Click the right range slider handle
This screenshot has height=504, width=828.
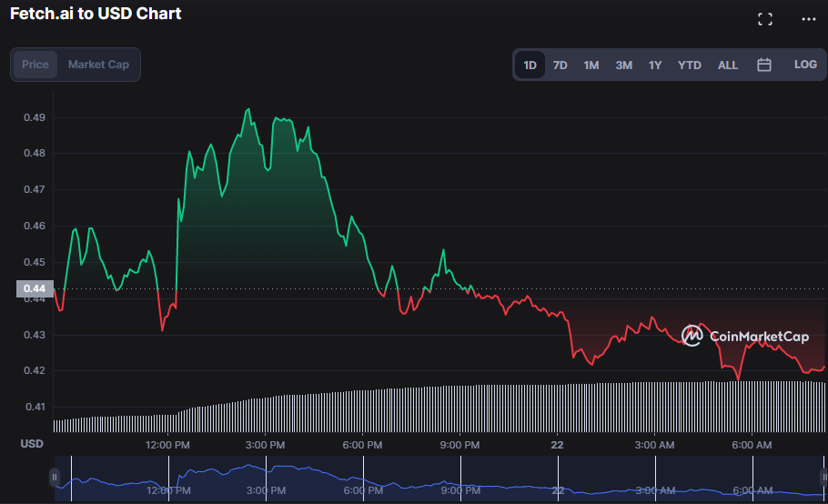point(823,477)
